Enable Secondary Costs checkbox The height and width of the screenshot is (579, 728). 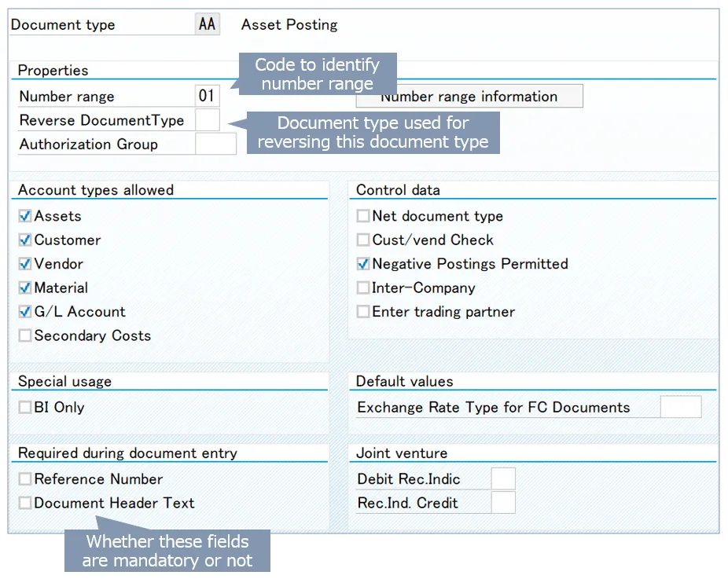[x=25, y=336]
